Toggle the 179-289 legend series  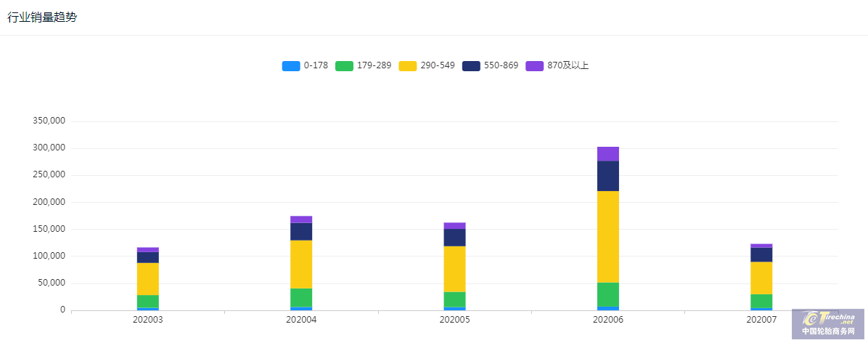[x=363, y=65]
